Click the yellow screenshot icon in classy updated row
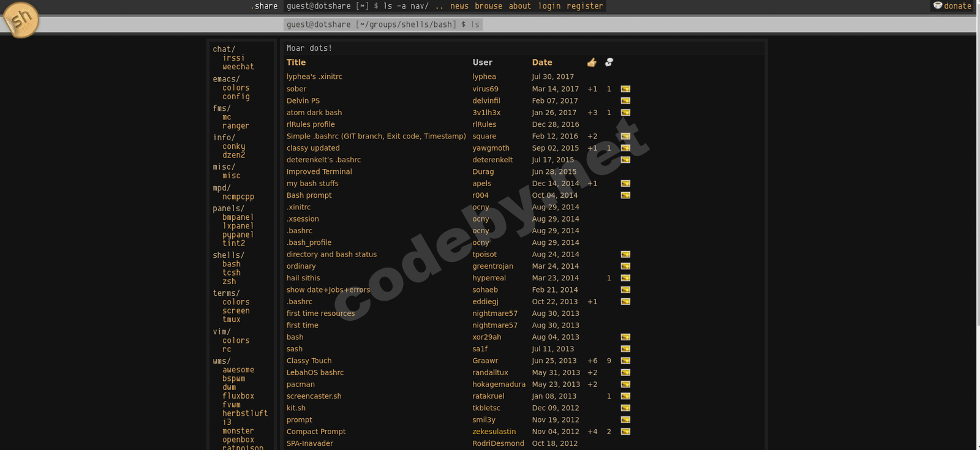Viewport: 980px width, 450px height. point(625,148)
